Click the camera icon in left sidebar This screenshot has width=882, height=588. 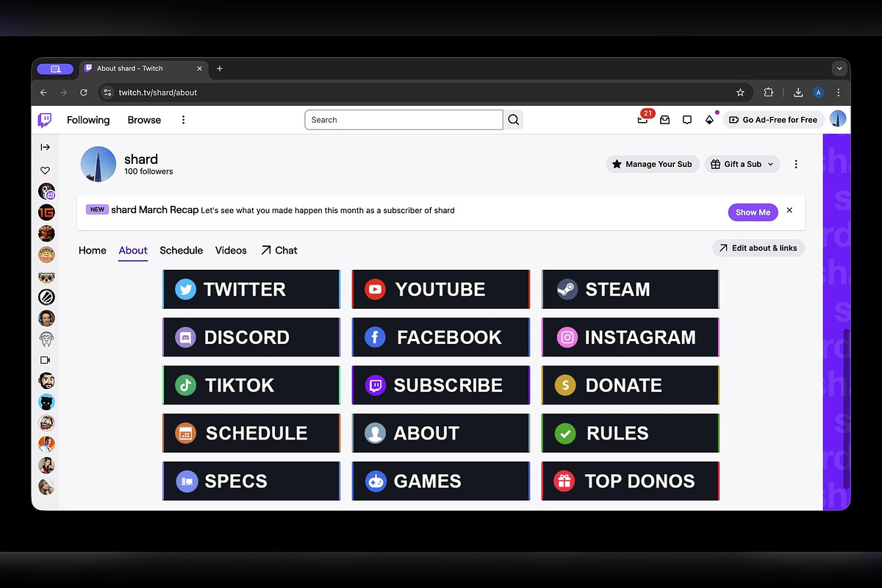pos(46,360)
